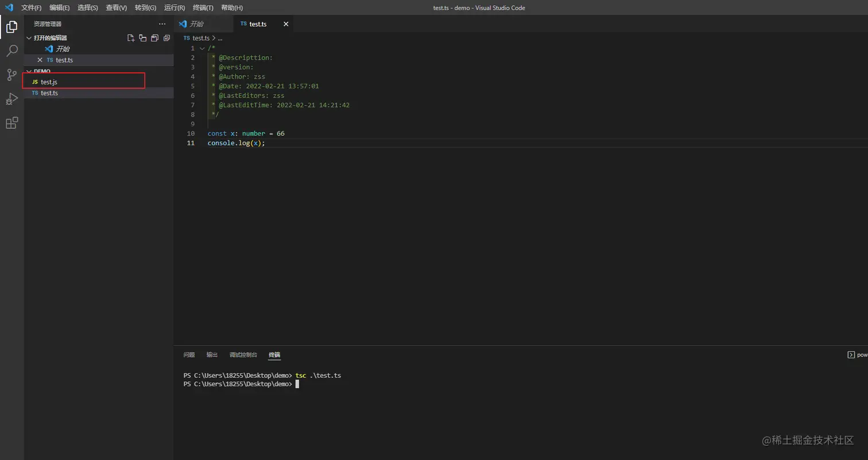This screenshot has height=460, width=868.
Task: Open the Source Control view
Action: (x=11, y=75)
